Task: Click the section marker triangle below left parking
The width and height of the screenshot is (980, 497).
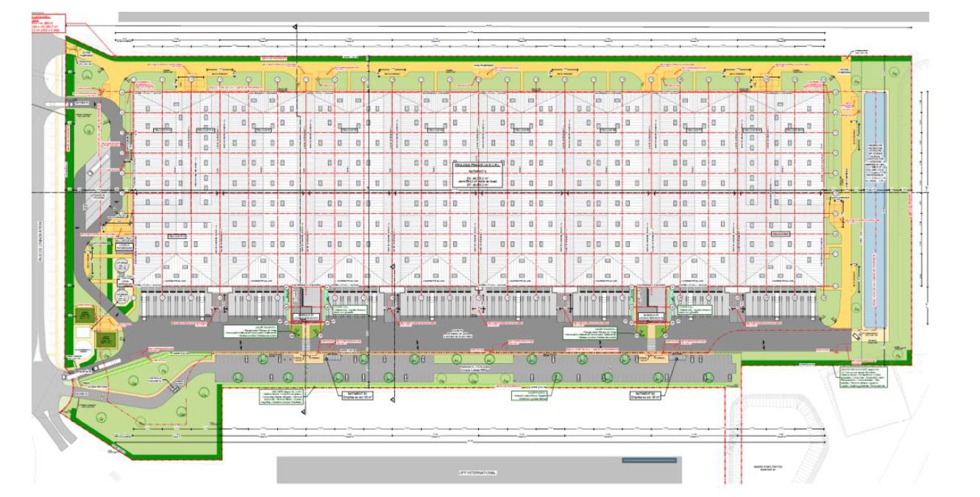Action: tap(302, 413)
